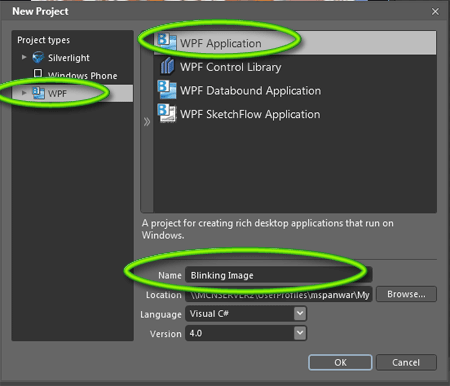Click the Windows Phone project type icon
The image size is (450, 386).
(38, 73)
